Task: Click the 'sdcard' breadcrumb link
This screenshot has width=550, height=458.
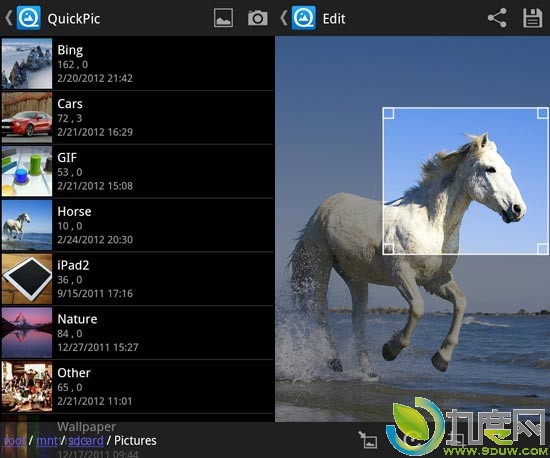Action: (x=86, y=441)
